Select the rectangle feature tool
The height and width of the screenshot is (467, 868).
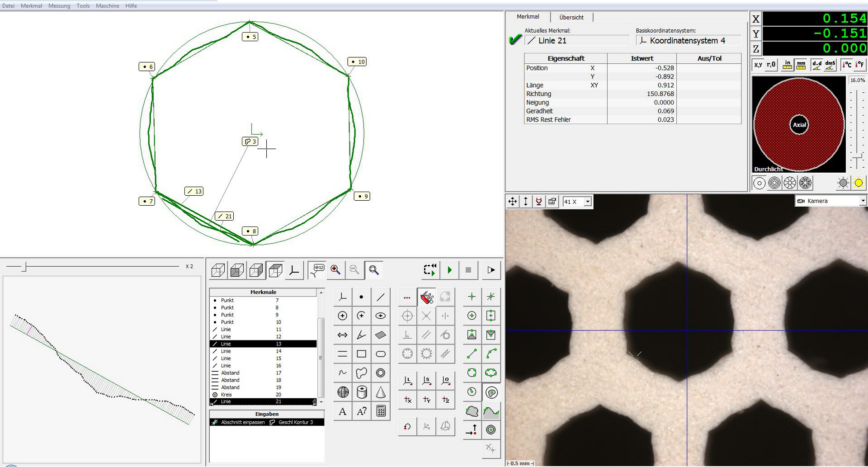(x=362, y=354)
